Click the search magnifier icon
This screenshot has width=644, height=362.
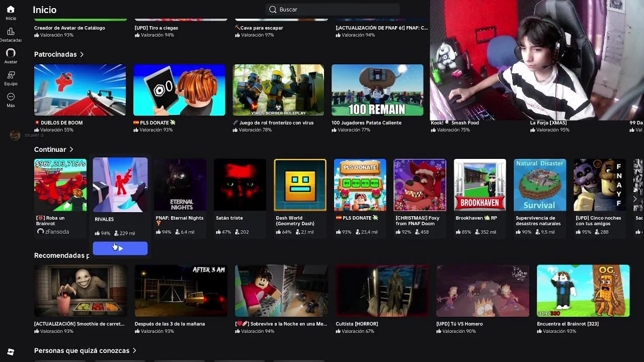coord(273,10)
